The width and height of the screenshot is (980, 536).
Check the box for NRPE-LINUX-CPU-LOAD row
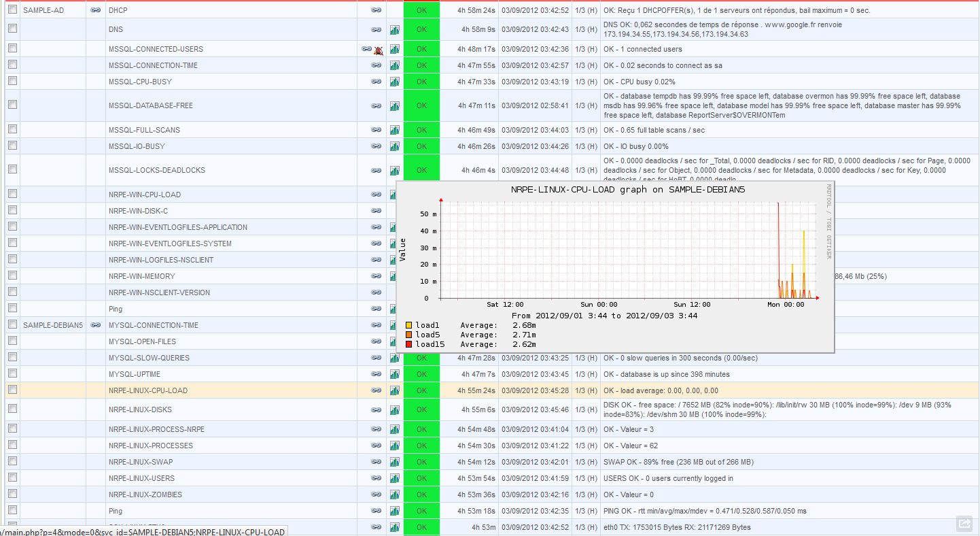12,390
